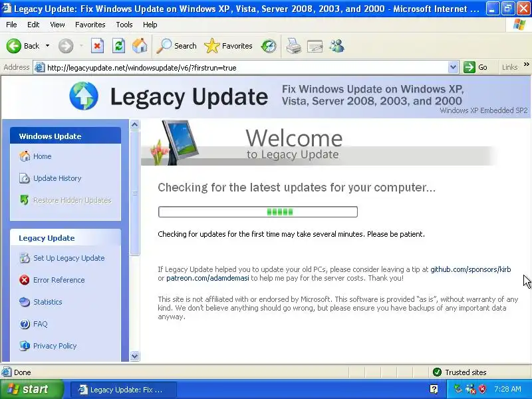Image resolution: width=532 pixels, height=399 pixels.
Task: Go to the Home page toolbar icon
Action: pyautogui.click(x=140, y=46)
